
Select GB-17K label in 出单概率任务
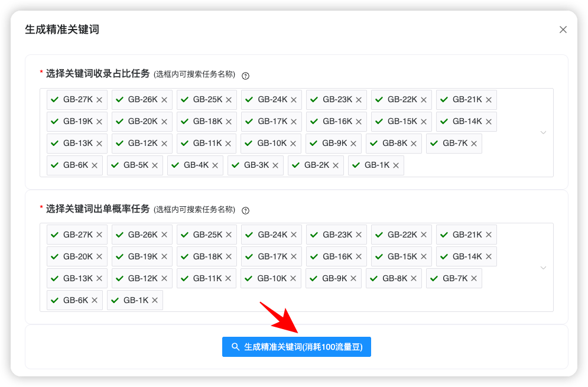tap(272, 256)
